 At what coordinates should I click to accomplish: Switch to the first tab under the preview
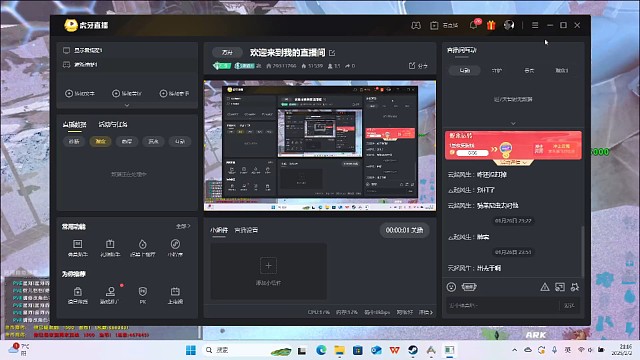pos(219,230)
